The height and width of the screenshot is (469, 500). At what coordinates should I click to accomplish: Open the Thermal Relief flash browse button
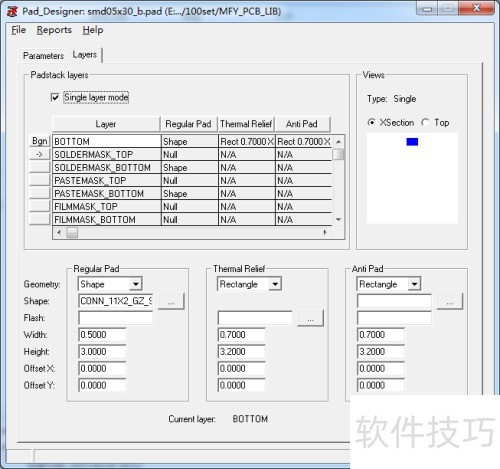[x=310, y=318]
